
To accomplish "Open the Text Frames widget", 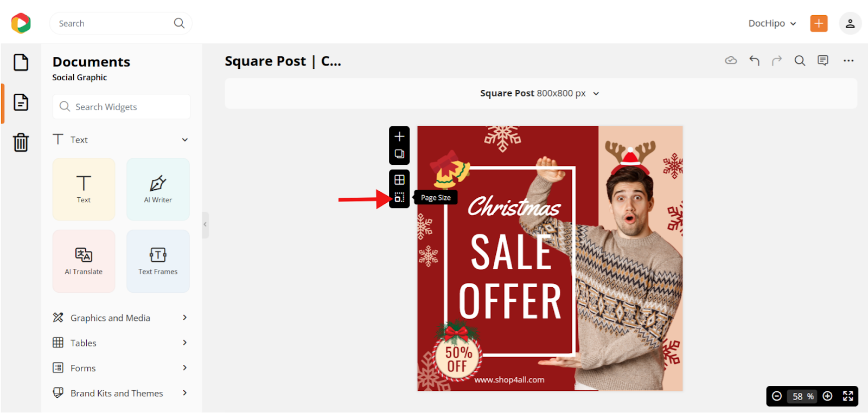I will (x=158, y=261).
